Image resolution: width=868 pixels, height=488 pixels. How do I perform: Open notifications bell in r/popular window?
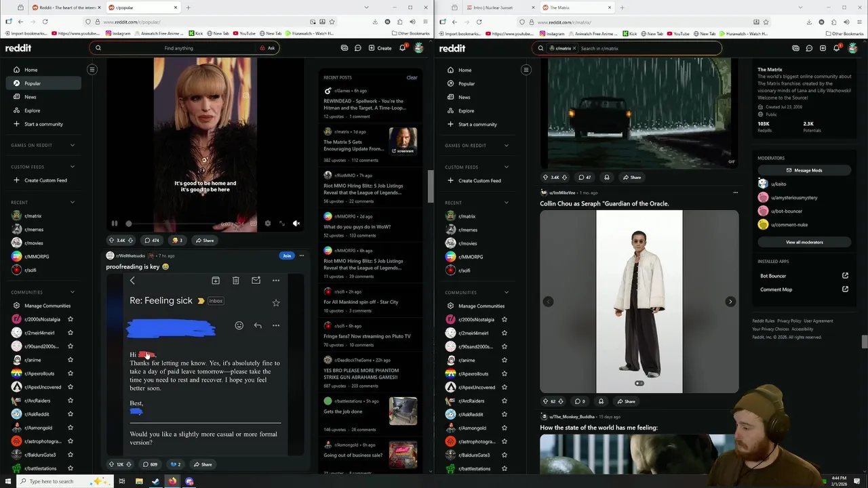(x=403, y=48)
